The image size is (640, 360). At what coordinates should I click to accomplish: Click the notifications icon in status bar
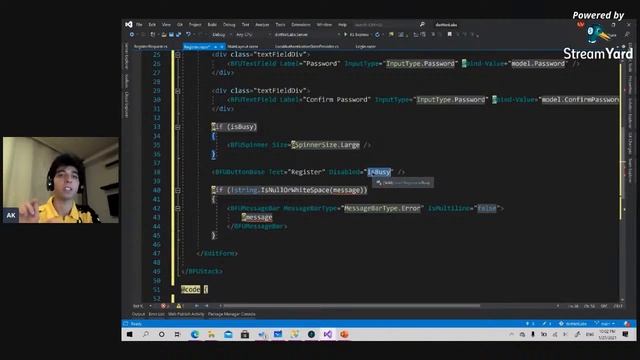click(x=627, y=324)
